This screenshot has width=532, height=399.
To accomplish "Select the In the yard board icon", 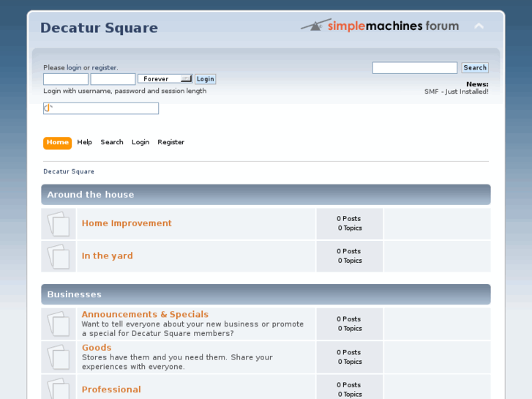I will [59, 256].
